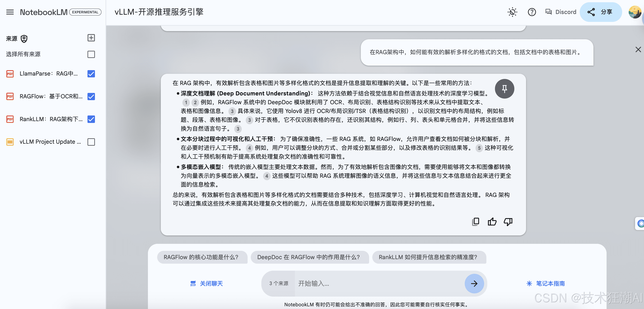Click the NotebookLM logo text
The image size is (644, 309).
point(44,12)
